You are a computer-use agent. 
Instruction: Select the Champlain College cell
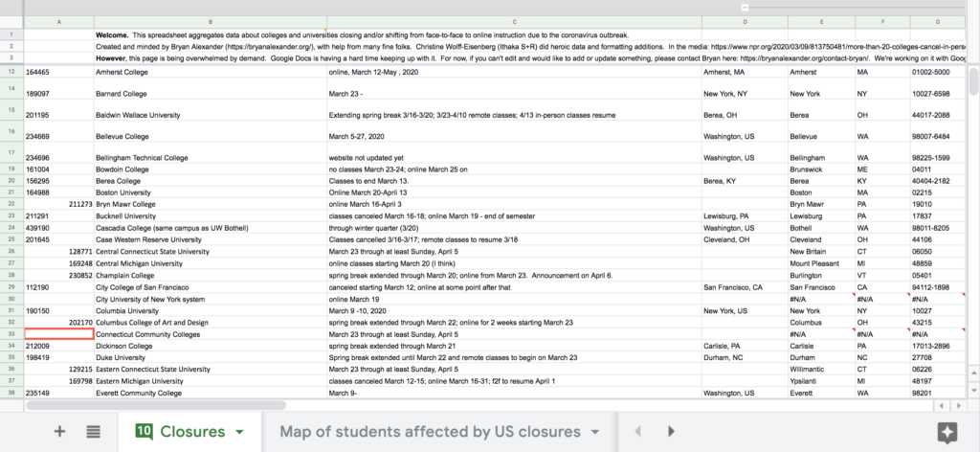(210, 275)
